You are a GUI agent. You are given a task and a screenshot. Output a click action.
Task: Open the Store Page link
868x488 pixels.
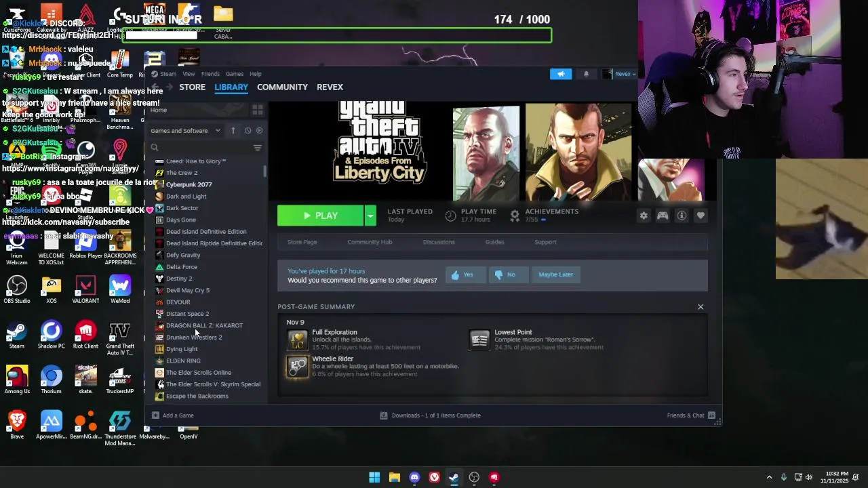point(302,242)
